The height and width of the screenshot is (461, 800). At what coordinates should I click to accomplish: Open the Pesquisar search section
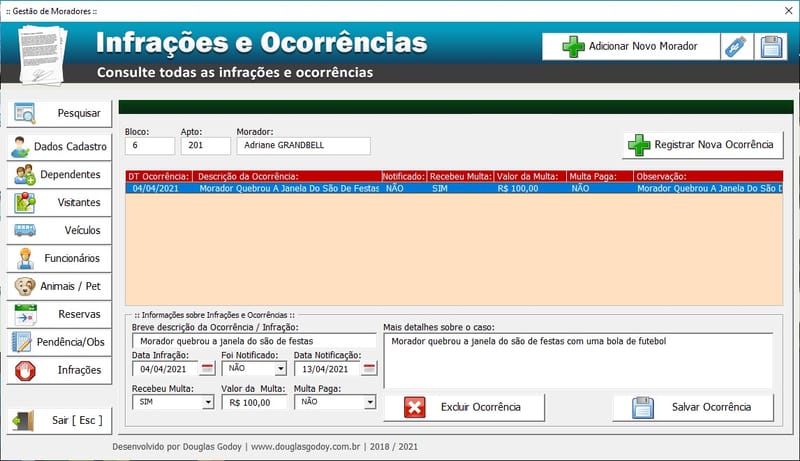pyautogui.click(x=59, y=113)
